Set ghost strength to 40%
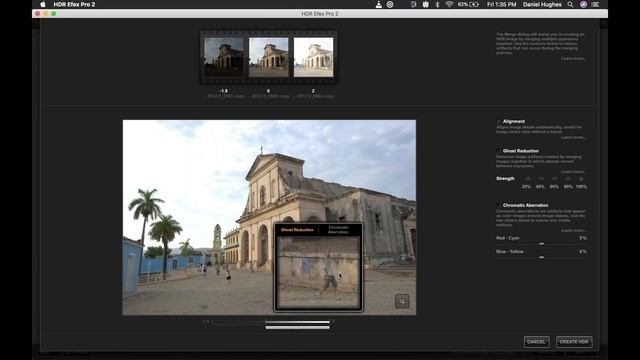The height and width of the screenshot is (360, 640). [x=541, y=179]
